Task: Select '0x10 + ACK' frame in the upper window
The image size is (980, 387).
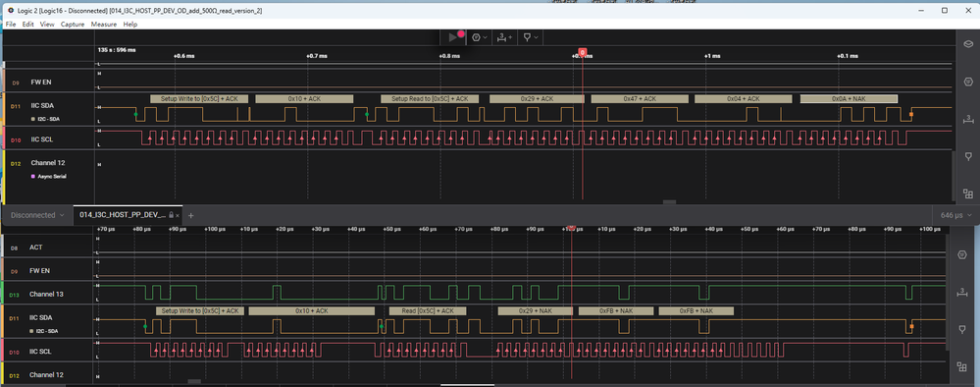Action: click(x=304, y=99)
